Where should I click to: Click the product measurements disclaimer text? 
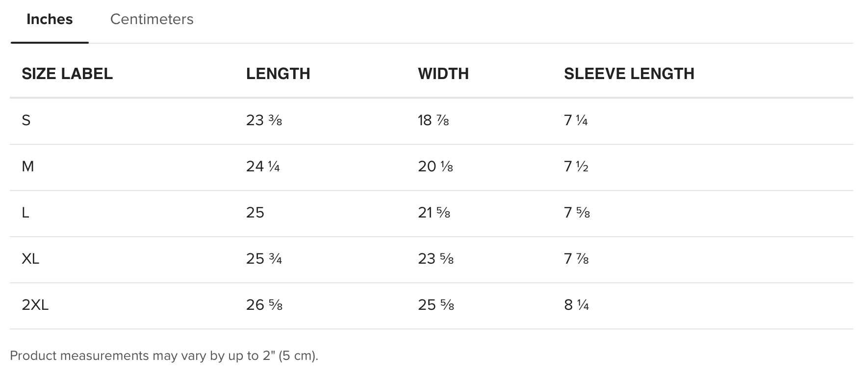[x=164, y=355]
